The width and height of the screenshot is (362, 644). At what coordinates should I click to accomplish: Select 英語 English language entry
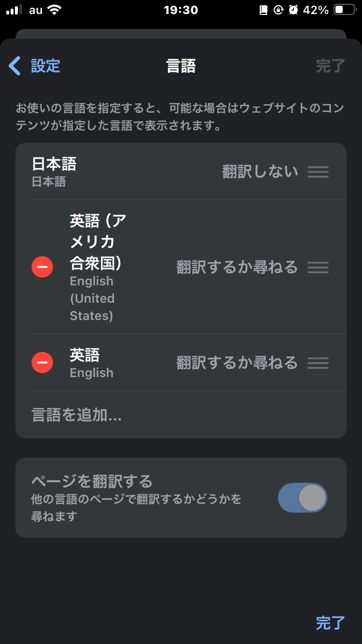(92, 363)
